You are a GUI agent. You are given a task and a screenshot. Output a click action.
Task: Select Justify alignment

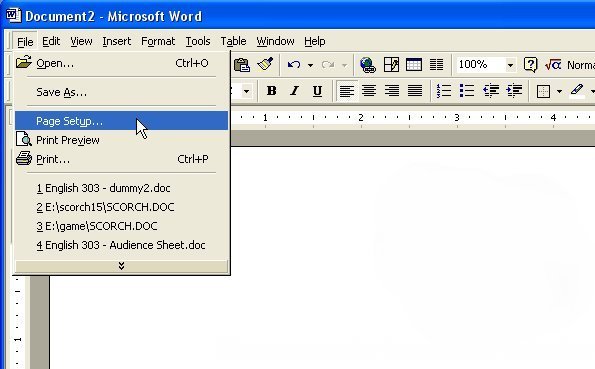[415, 91]
